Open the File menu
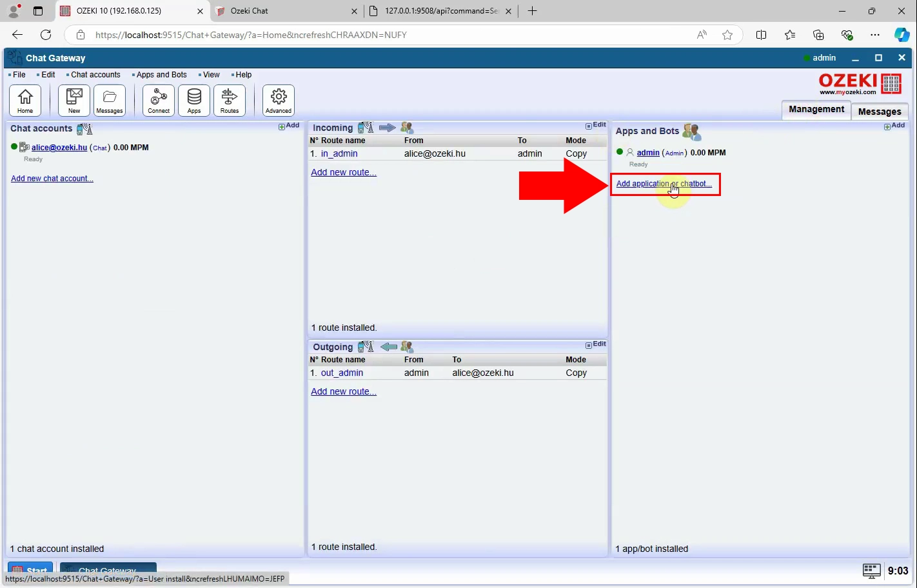917x588 pixels. tap(19, 75)
